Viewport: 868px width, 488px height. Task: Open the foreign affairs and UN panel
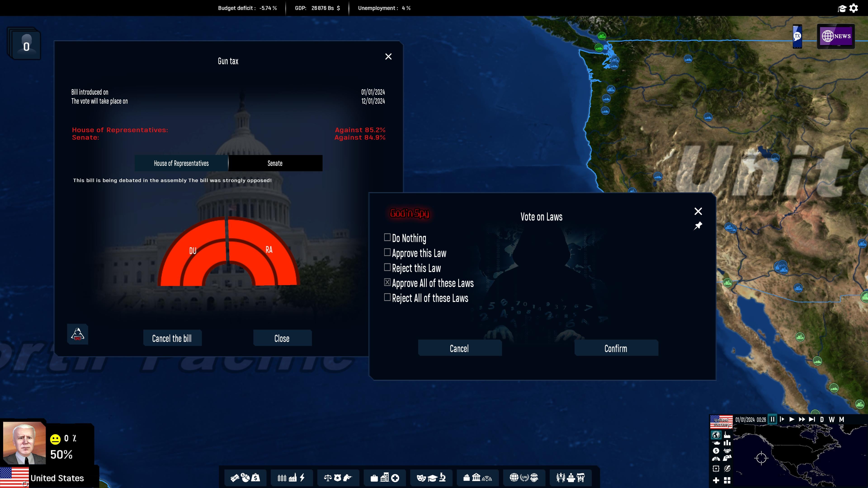523,478
